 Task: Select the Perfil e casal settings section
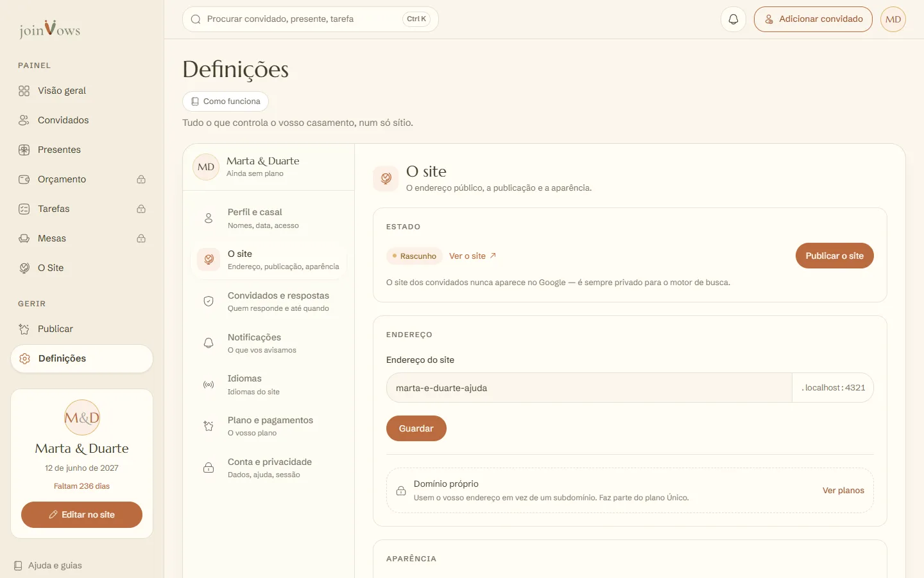pyautogui.click(x=269, y=218)
